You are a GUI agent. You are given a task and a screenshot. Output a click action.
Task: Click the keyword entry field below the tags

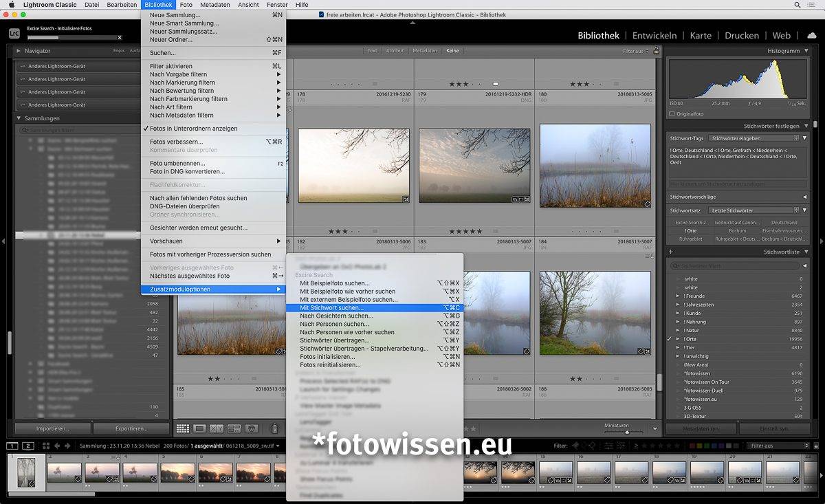(x=736, y=184)
